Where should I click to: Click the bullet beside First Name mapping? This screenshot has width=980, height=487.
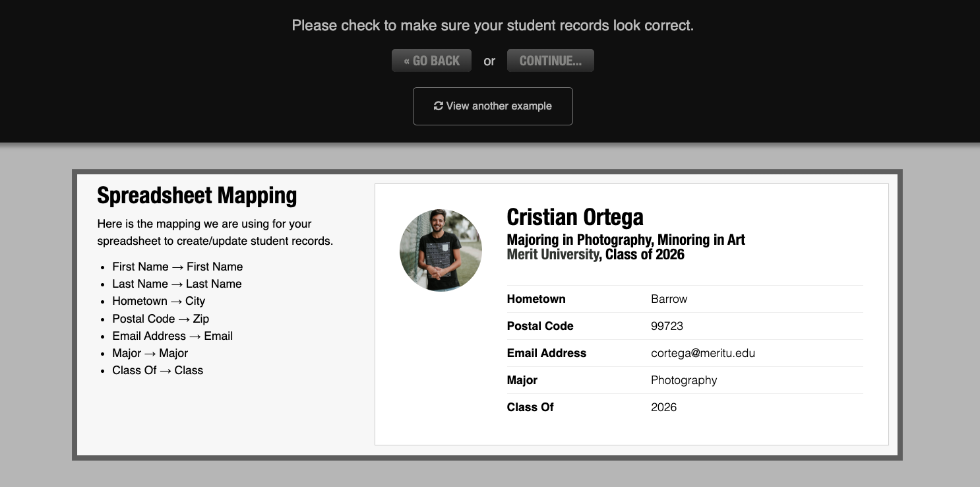[104, 267]
